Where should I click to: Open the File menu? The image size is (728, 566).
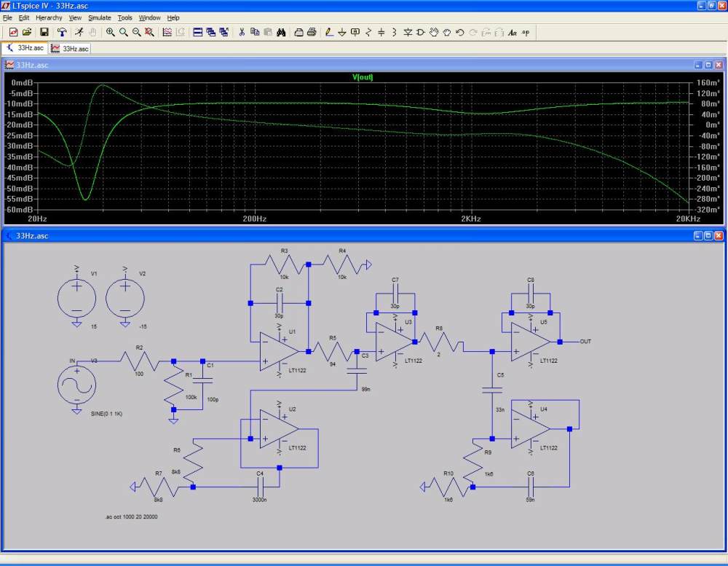(x=7, y=17)
